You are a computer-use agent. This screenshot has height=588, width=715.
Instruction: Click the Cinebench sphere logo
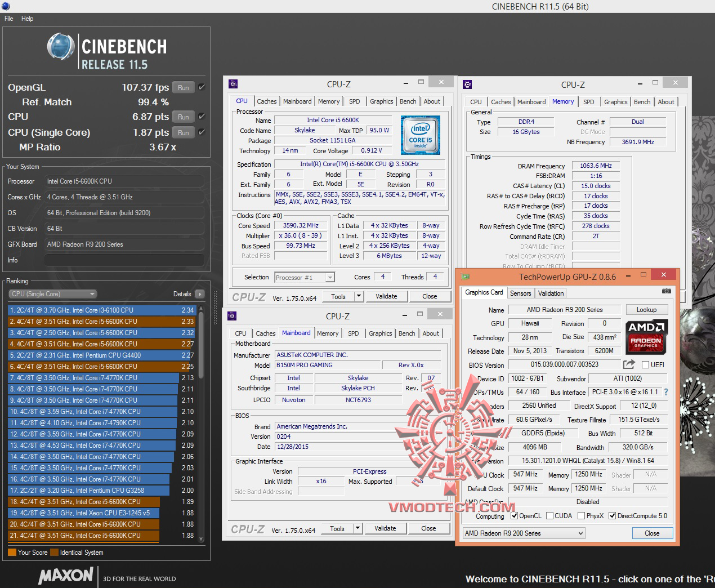(61, 47)
